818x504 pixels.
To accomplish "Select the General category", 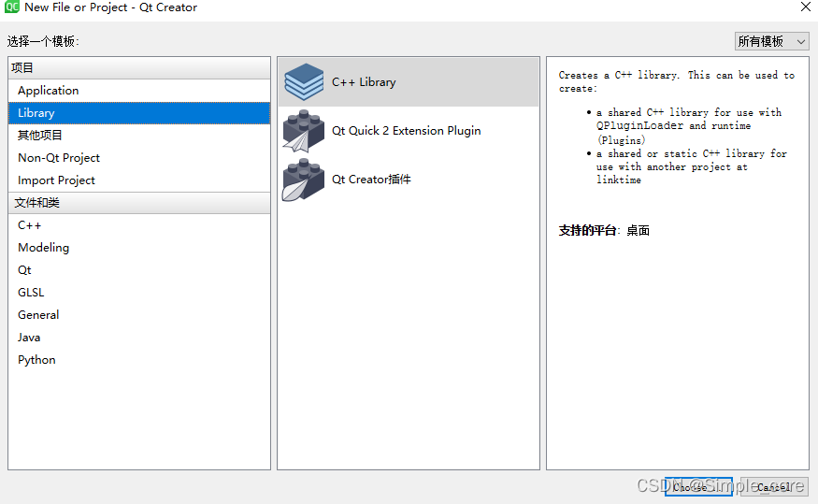I will 139,314.
